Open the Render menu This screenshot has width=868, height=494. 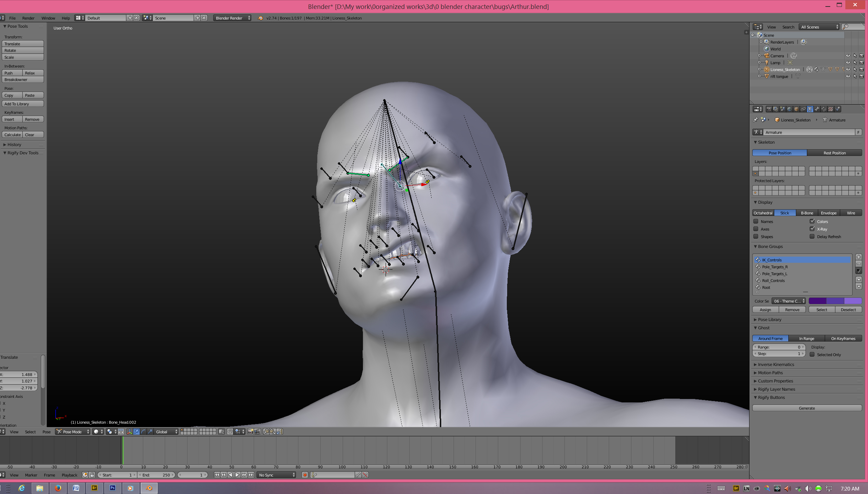(x=28, y=18)
